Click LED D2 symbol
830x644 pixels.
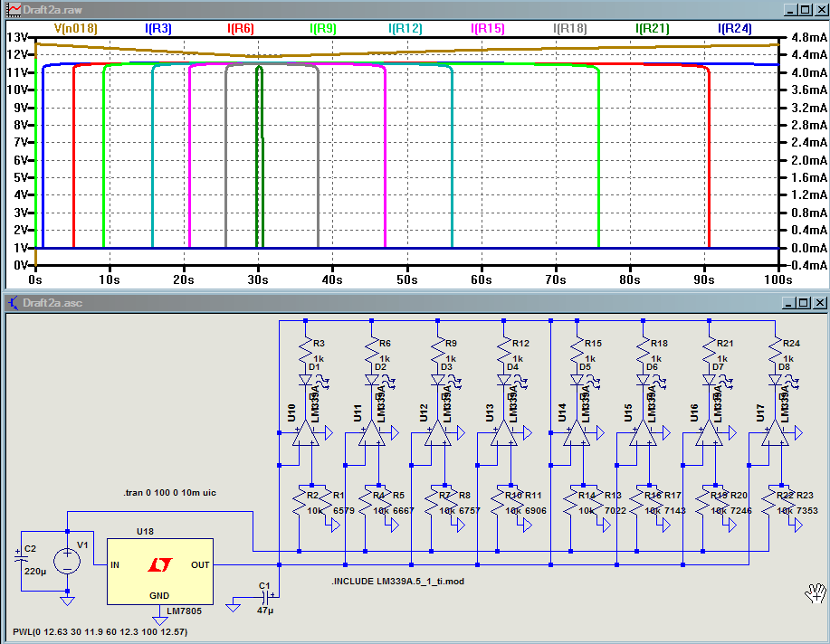372,380
